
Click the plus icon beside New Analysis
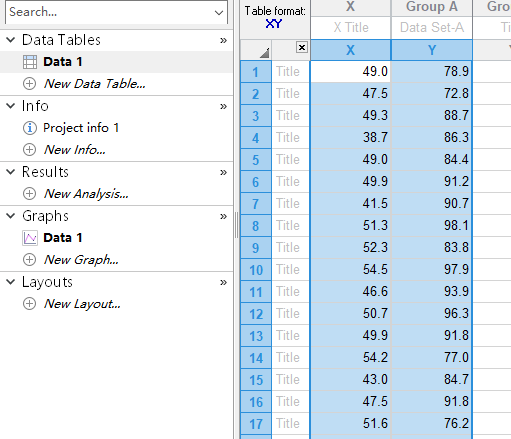29,193
